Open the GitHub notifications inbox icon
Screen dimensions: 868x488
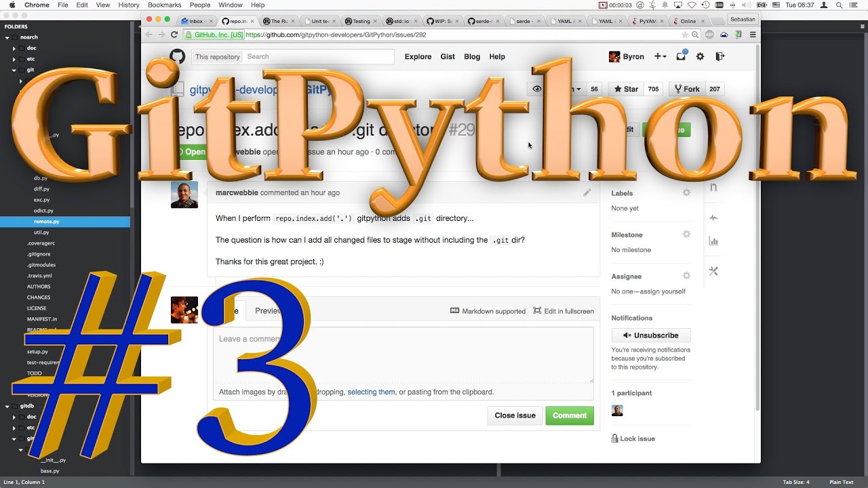(x=681, y=56)
